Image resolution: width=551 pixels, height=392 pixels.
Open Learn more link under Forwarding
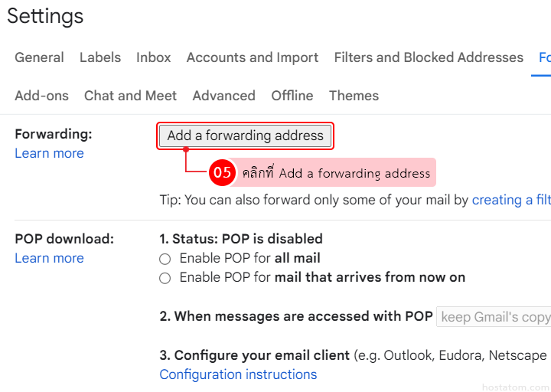point(49,153)
